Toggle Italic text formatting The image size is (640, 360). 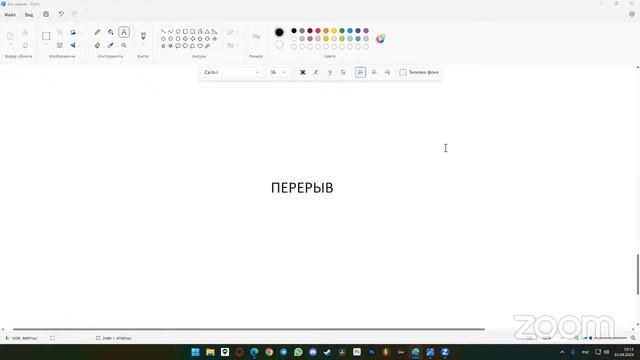coord(316,72)
